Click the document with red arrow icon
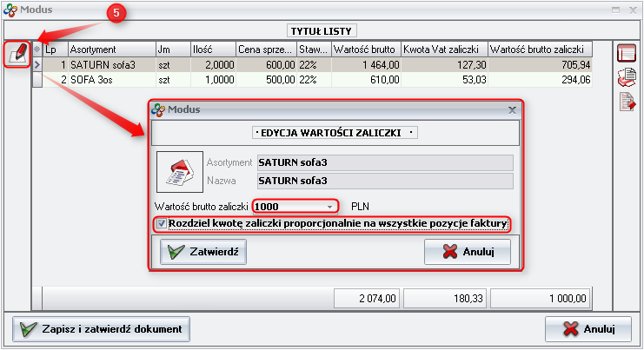 pyautogui.click(x=627, y=102)
